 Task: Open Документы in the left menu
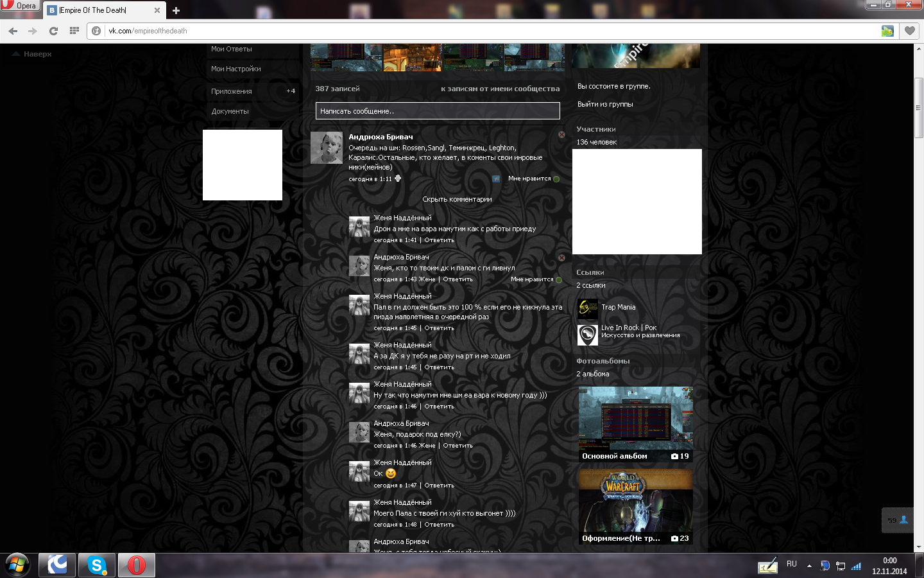pos(230,111)
